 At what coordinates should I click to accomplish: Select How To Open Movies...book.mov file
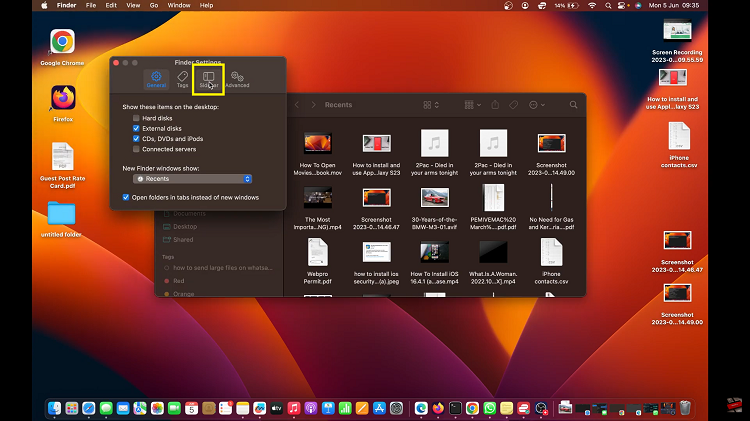(x=318, y=154)
